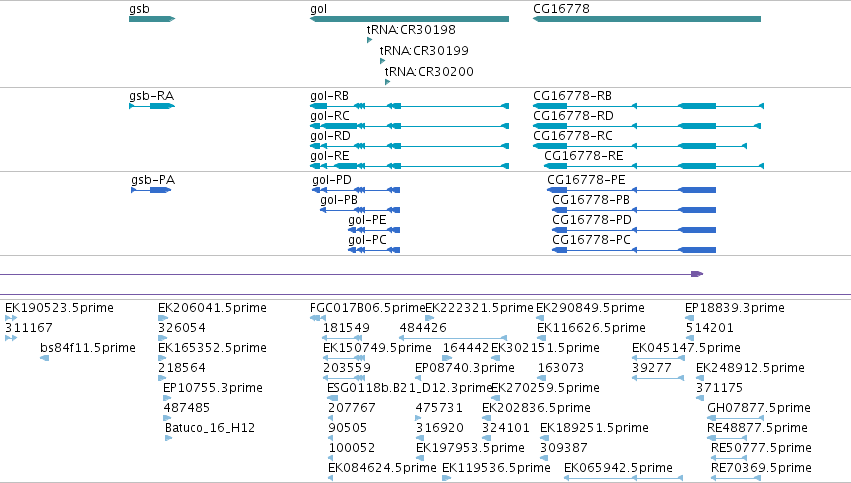
Task: Click EST 487485
Action: pos(167,418)
